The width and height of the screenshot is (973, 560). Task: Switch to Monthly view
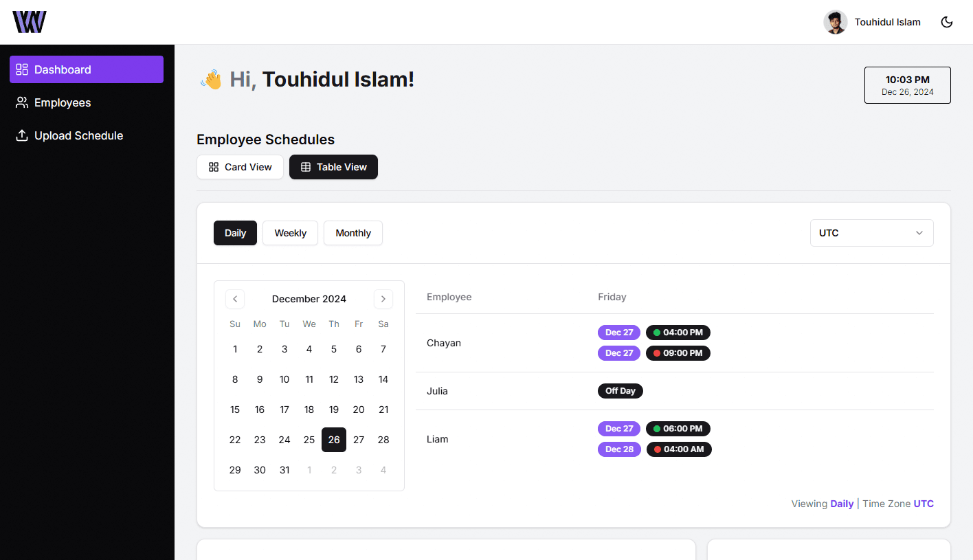(x=353, y=233)
